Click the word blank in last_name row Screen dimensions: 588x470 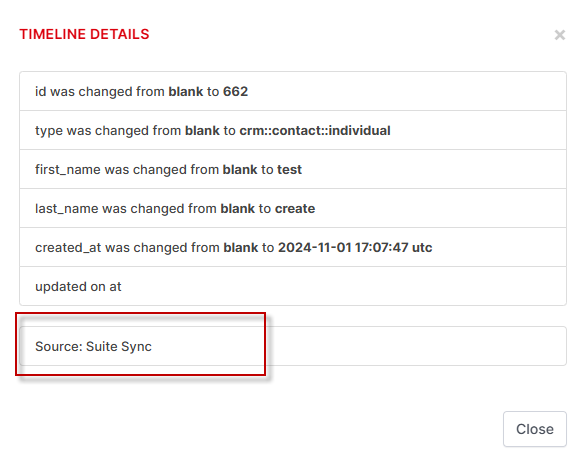click(x=238, y=209)
